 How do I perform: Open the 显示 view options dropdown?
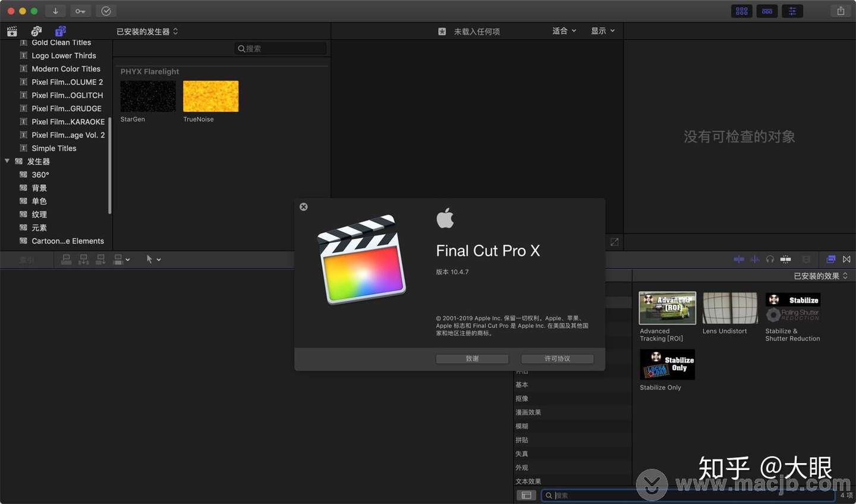click(x=603, y=31)
